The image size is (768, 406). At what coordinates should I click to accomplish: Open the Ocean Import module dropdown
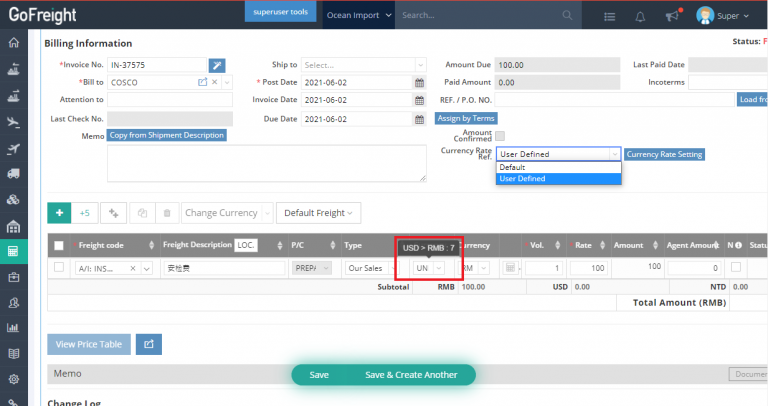tap(359, 16)
